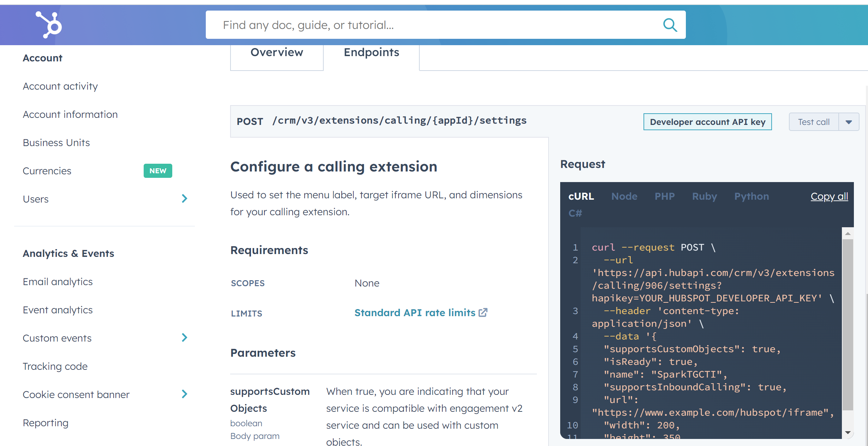This screenshot has height=446, width=868.
Task: Switch to the Overview tab
Action: coord(277,53)
